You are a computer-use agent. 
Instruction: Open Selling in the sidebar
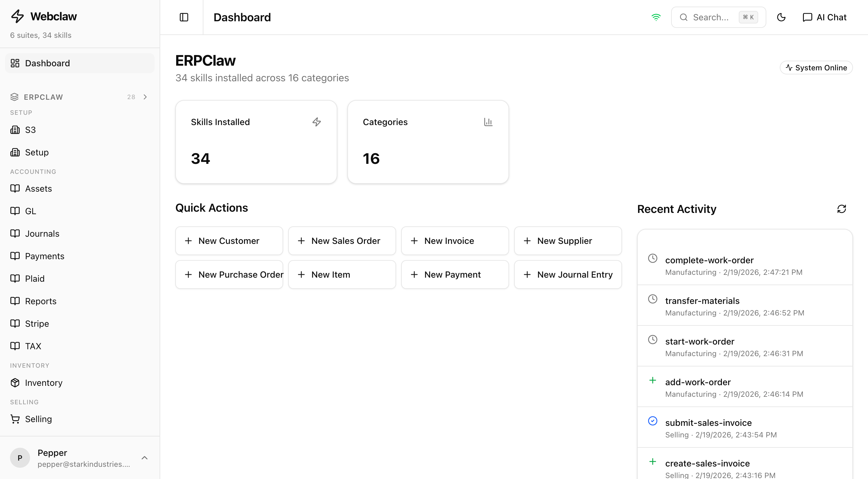coord(80,419)
